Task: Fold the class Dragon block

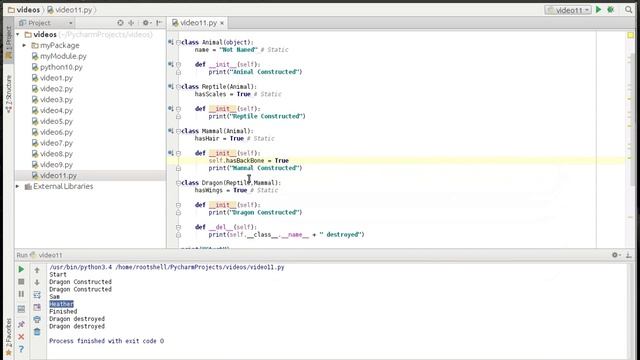Action: coord(178,183)
